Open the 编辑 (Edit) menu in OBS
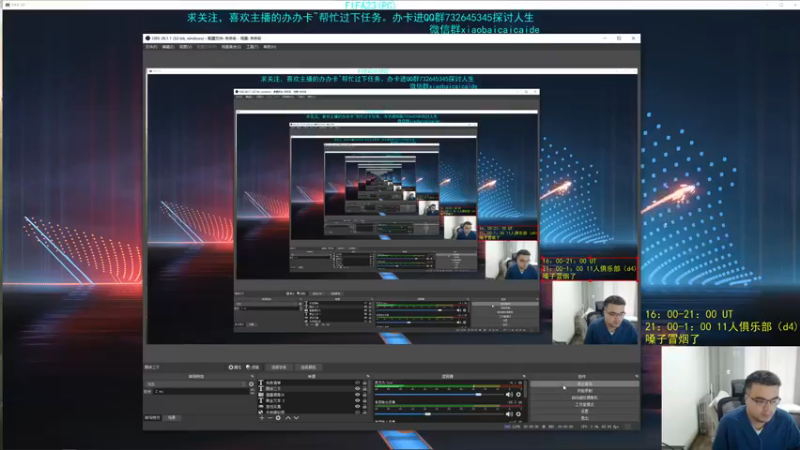 tap(168, 47)
